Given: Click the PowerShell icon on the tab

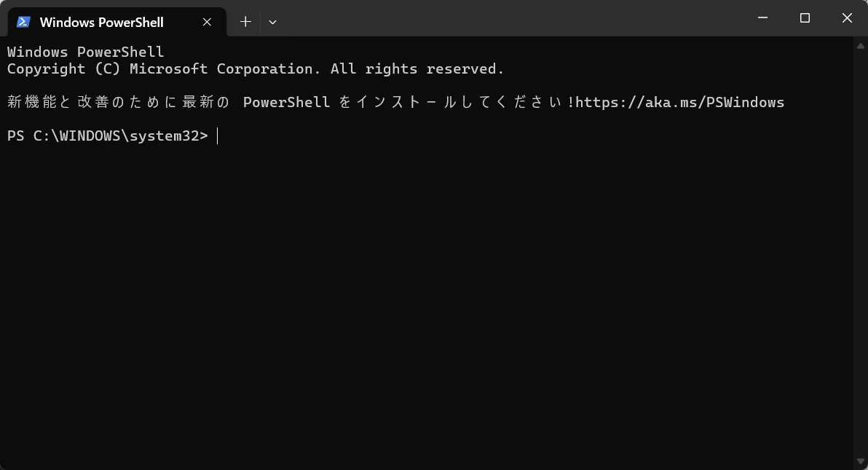Looking at the screenshot, I should pos(23,22).
